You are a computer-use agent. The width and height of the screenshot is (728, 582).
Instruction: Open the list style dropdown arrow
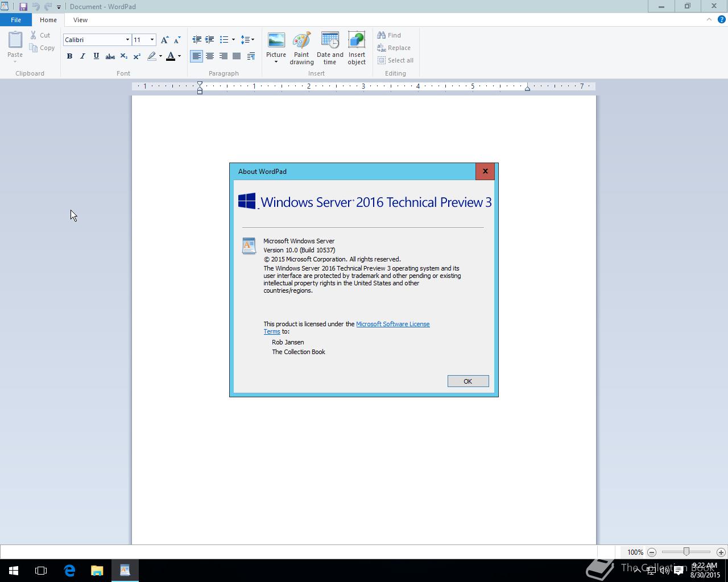233,40
